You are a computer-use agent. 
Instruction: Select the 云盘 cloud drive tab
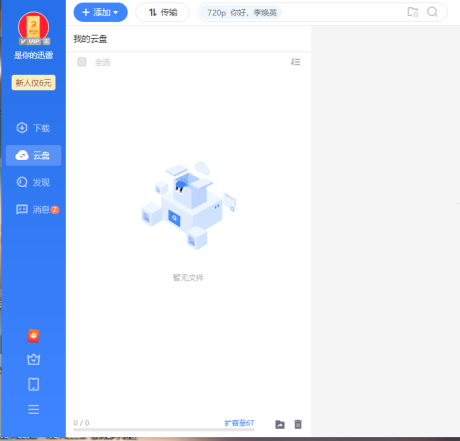[x=33, y=155]
